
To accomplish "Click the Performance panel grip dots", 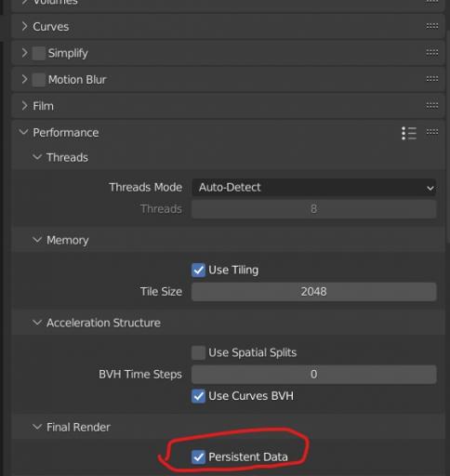I will coord(432,132).
